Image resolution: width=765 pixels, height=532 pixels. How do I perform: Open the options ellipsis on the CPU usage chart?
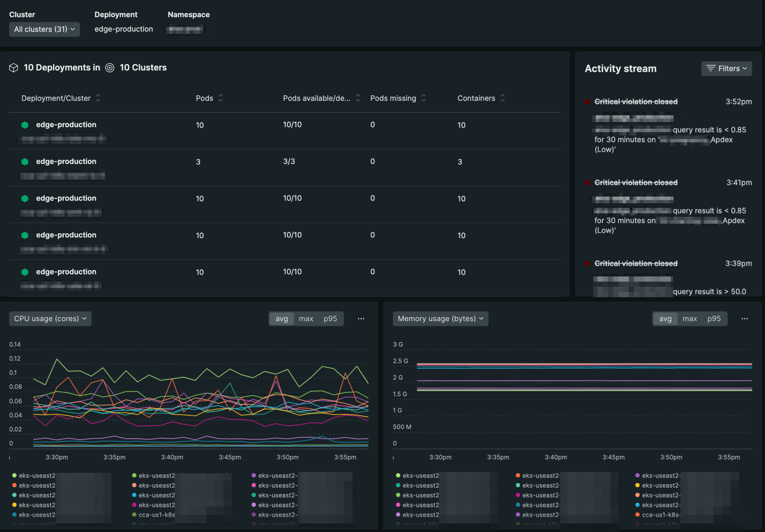[x=361, y=319]
